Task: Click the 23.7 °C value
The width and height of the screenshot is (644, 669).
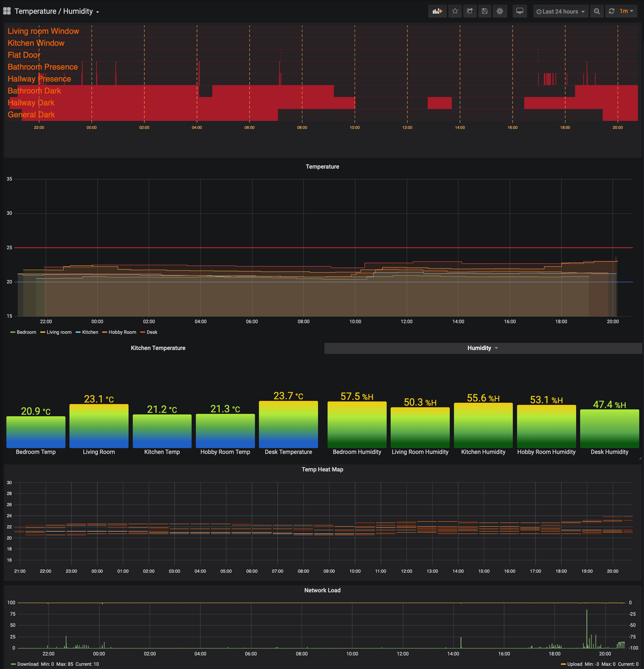Action: click(288, 396)
